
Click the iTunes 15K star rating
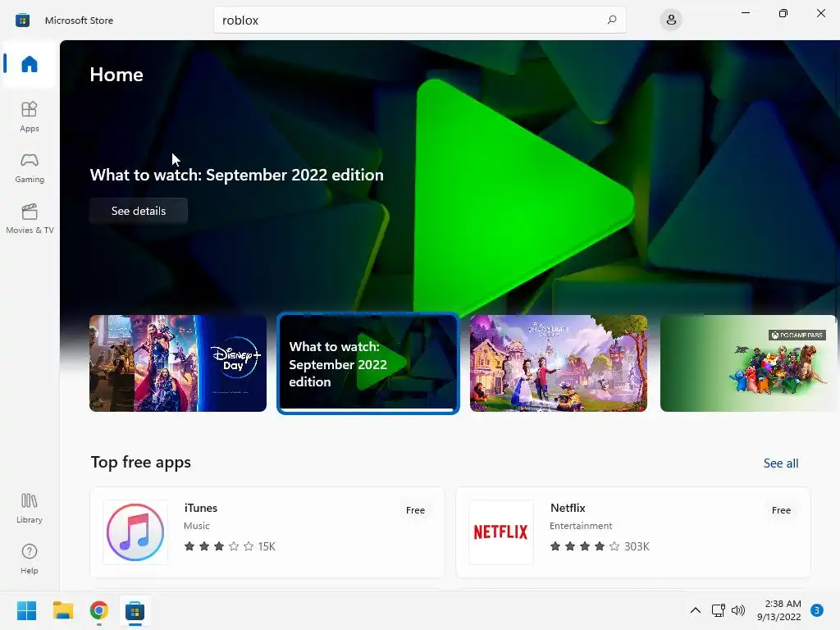[230, 546]
